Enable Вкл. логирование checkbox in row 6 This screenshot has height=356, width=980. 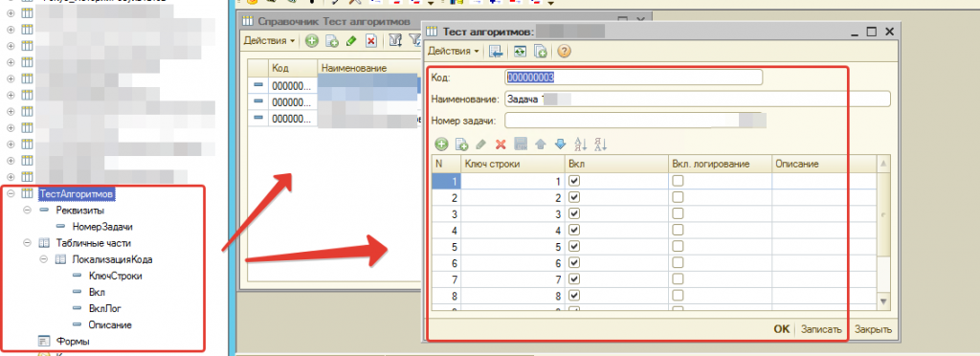(x=678, y=262)
